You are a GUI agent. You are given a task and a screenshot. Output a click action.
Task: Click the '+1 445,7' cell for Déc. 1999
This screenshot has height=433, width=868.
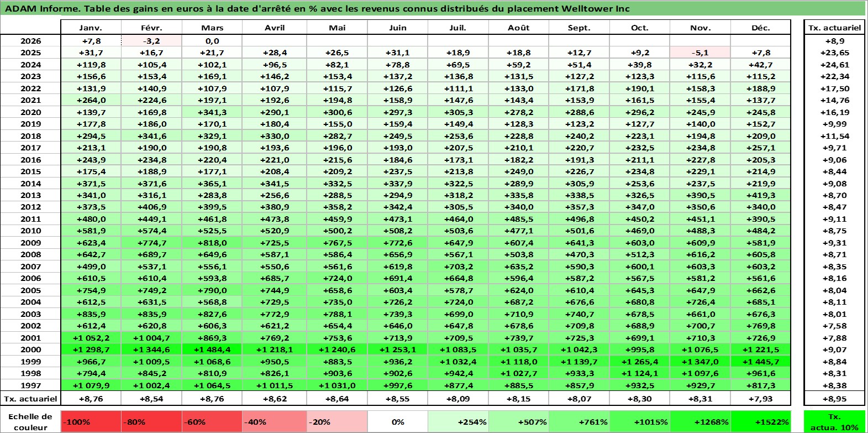coord(761,362)
